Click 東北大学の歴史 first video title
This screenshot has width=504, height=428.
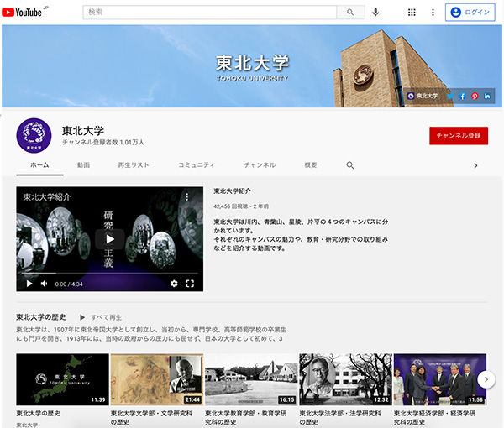39,414
